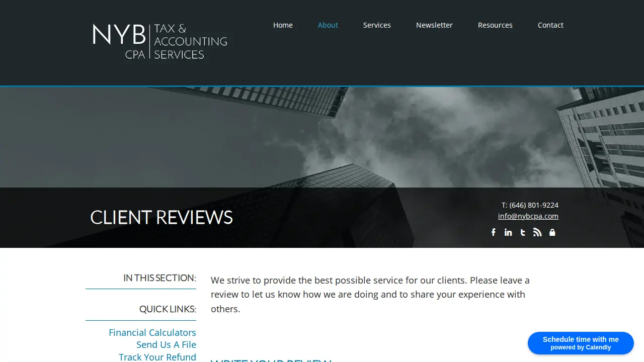Click the CLIENT REVIEWS page heading

162,217
